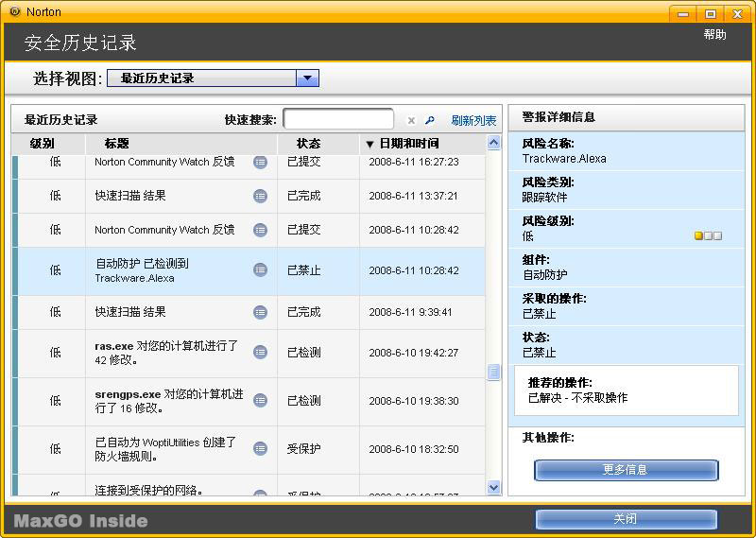This screenshot has height=538, width=756.
Task: Click the 已解决 - 不采取操作 recommended action text
Action: 577,398
